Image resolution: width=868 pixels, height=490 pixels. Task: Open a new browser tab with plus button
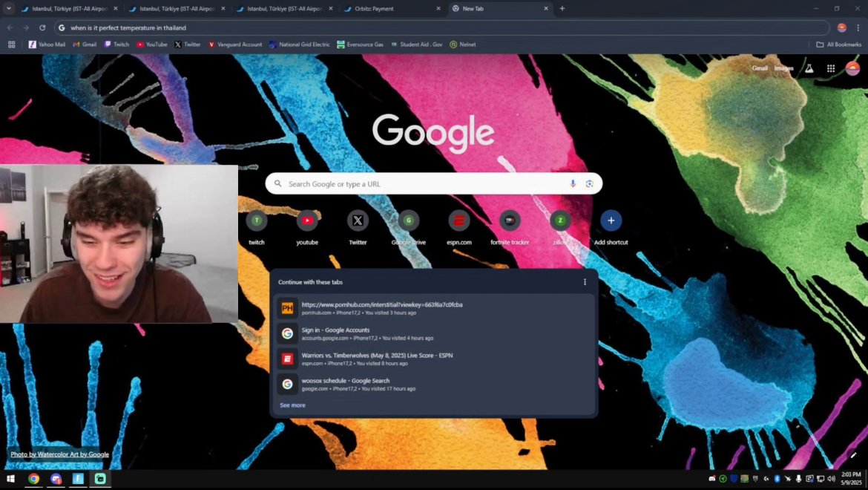tap(562, 8)
